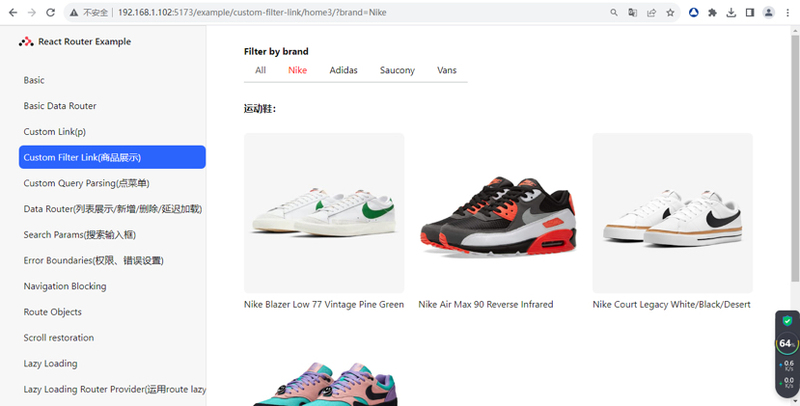This screenshot has height=406, width=800.
Task: Click the page vertical scrollbar thumb
Action: click(x=795, y=158)
